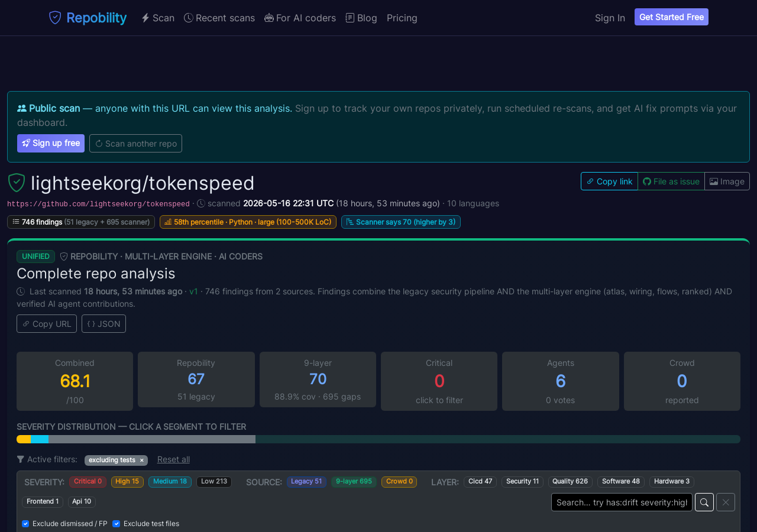Viewport: 757px width, 532px height.
Task: Uncheck Exclude dismissed / FP checkbox
Action: click(x=25, y=524)
